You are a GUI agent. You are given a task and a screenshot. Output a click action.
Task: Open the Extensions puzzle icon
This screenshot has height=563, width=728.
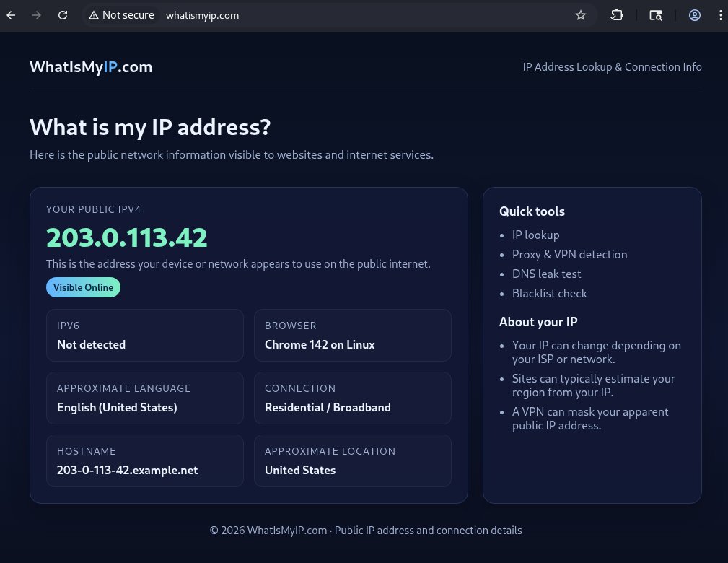click(617, 15)
